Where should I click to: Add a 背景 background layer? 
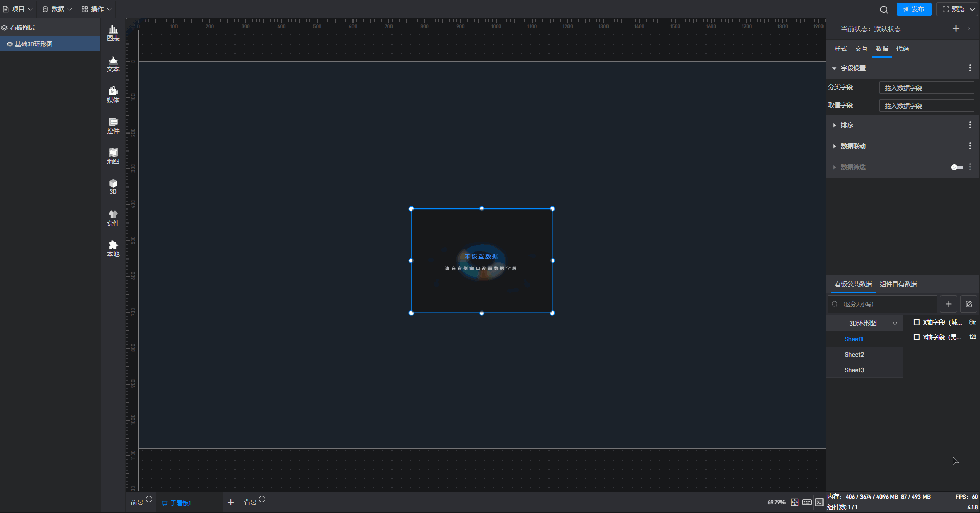coord(262,499)
